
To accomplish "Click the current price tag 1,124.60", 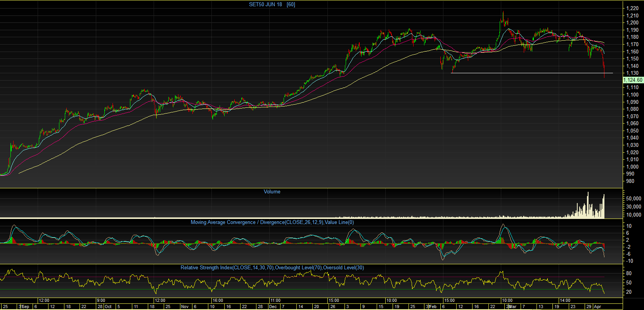I will pyautogui.click(x=633, y=80).
